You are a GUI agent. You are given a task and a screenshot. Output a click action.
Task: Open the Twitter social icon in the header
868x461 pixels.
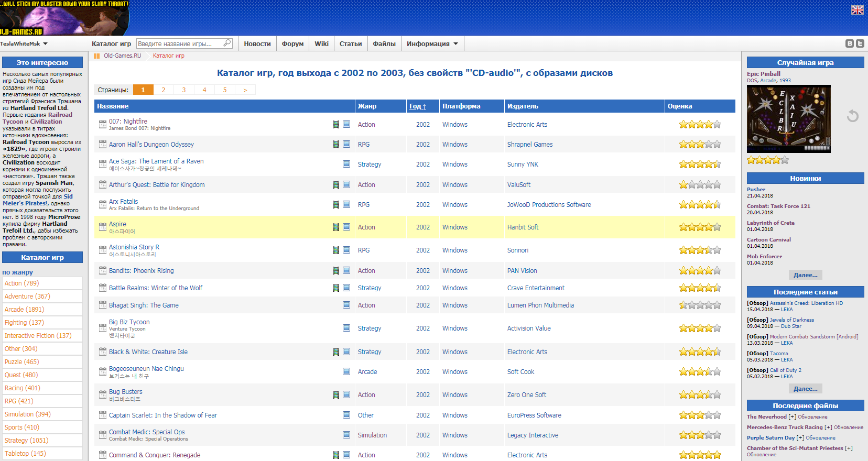pos(860,43)
